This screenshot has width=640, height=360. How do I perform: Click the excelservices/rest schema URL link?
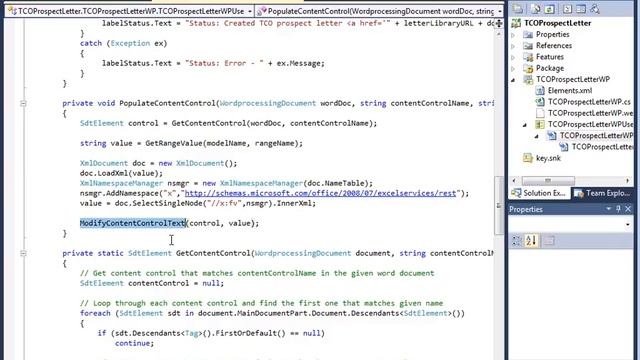(320, 193)
